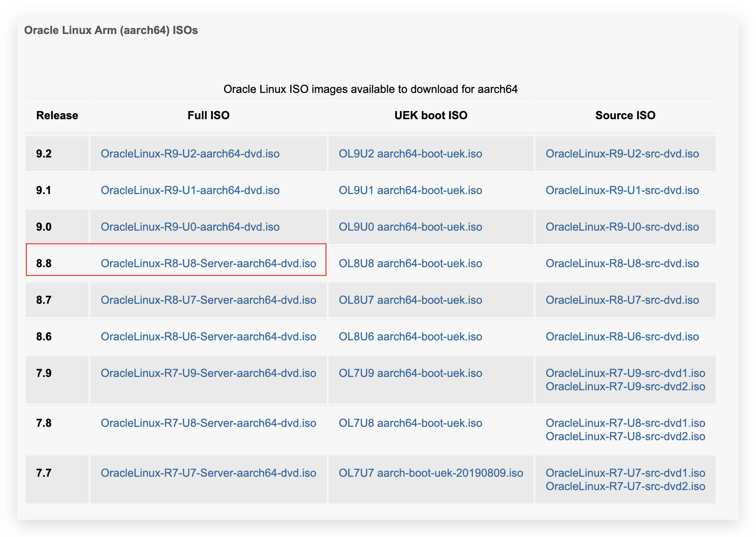Click the Source ISO column header
The height and width of the screenshot is (537, 756).
point(625,115)
